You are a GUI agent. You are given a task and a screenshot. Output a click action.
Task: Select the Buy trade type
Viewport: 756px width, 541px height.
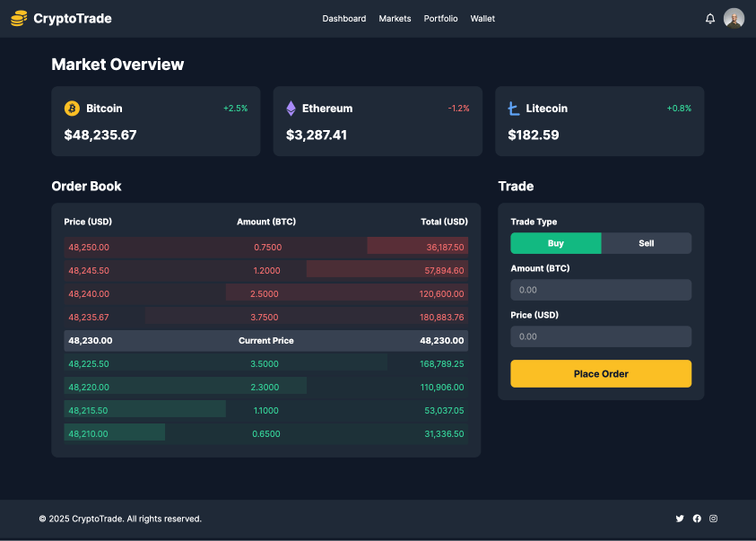tap(556, 243)
